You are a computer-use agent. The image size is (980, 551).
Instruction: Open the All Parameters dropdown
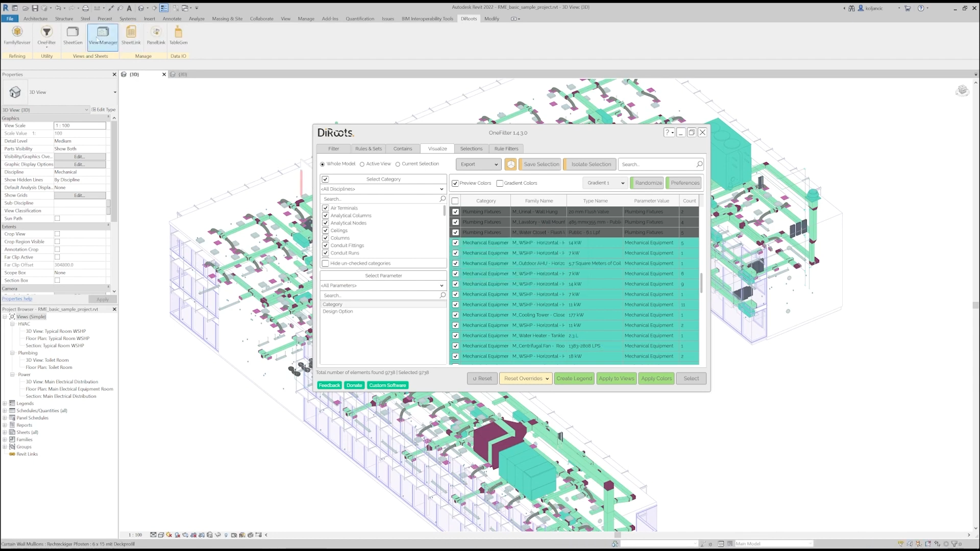382,286
